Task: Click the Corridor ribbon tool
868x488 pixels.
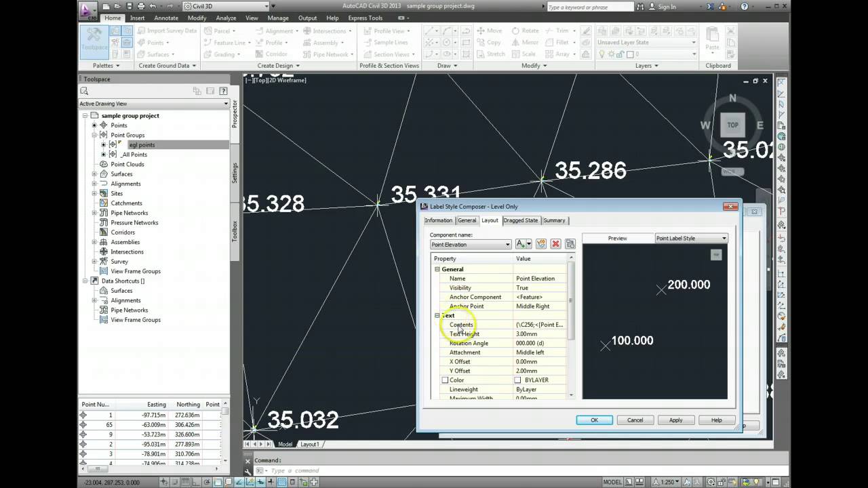Action: click(271, 54)
